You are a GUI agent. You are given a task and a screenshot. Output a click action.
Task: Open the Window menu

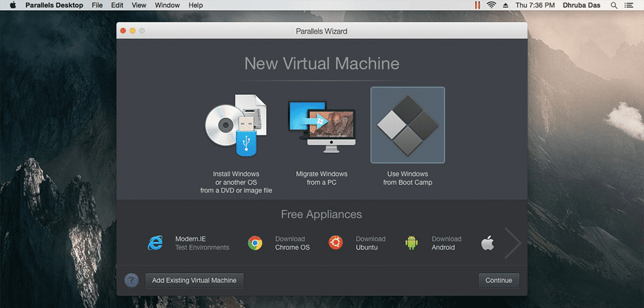click(x=167, y=5)
